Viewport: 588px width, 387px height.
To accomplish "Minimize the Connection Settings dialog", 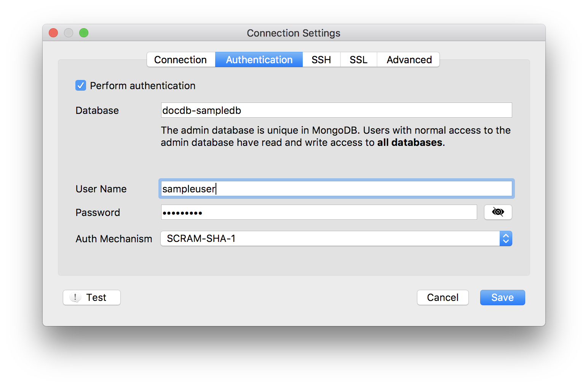I will click(69, 33).
